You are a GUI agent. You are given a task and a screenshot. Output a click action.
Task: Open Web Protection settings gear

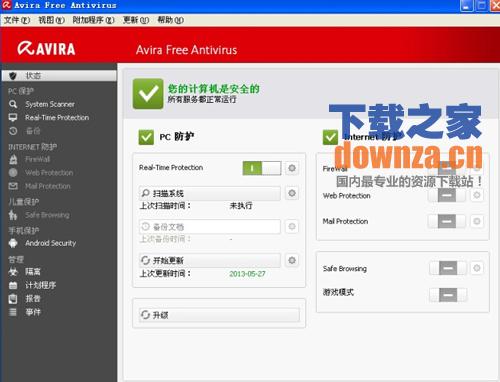tap(477, 195)
